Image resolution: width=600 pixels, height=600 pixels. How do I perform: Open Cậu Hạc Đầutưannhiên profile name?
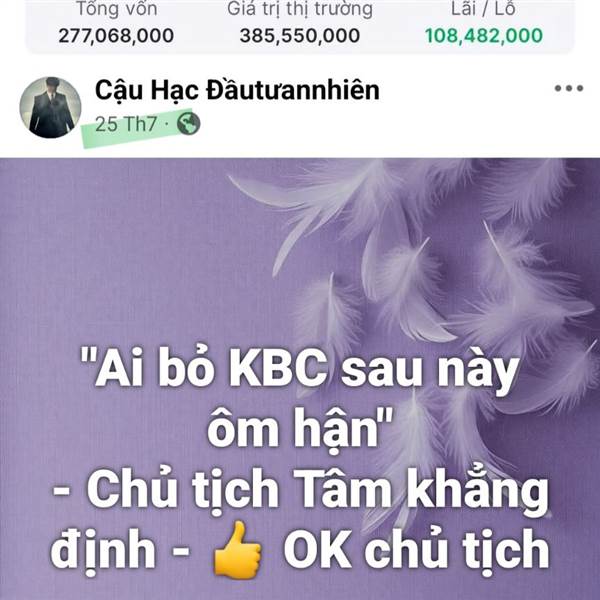tap(237, 90)
